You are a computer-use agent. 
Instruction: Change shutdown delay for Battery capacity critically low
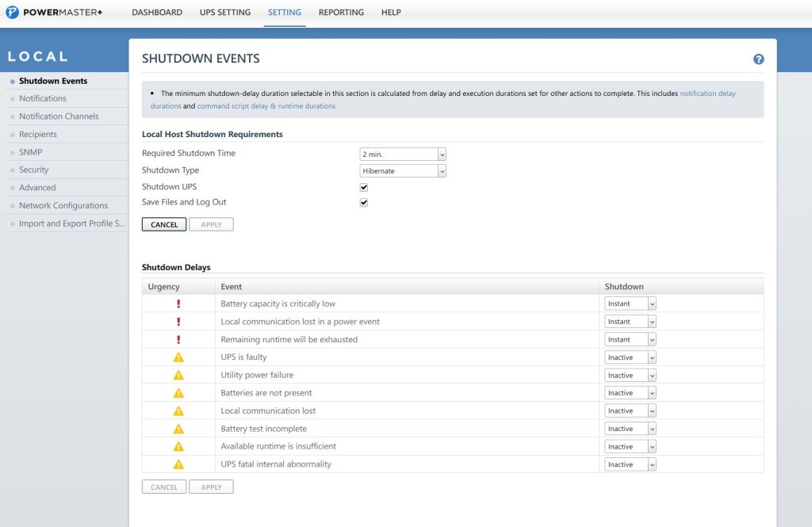pyautogui.click(x=630, y=304)
